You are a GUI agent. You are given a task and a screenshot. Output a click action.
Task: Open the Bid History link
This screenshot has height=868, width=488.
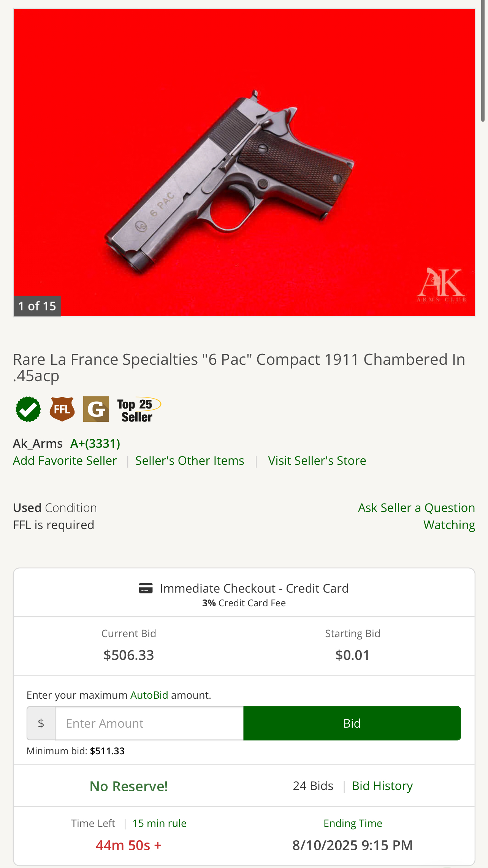(x=382, y=786)
